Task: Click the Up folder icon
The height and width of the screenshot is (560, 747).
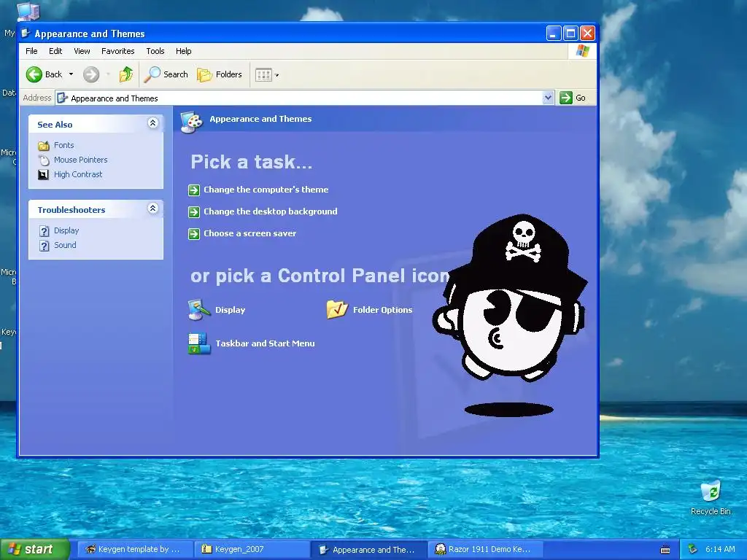Action: 125,74
